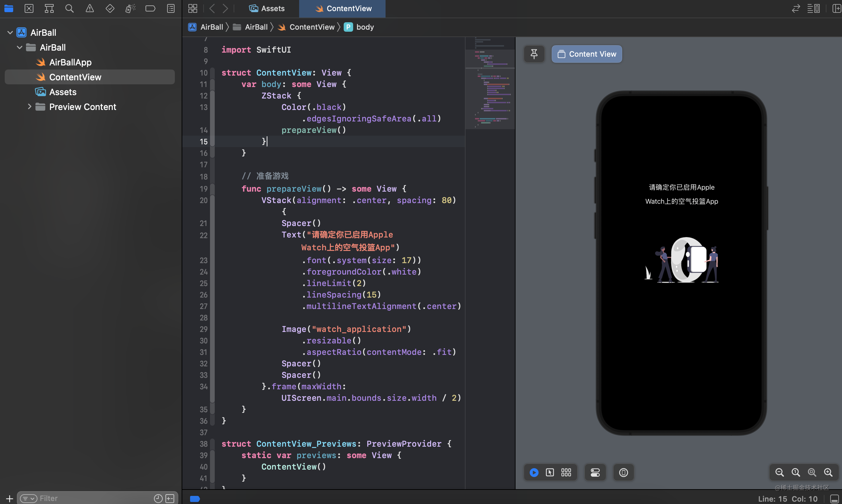Click the Content View preview button
842x504 pixels.
(586, 54)
